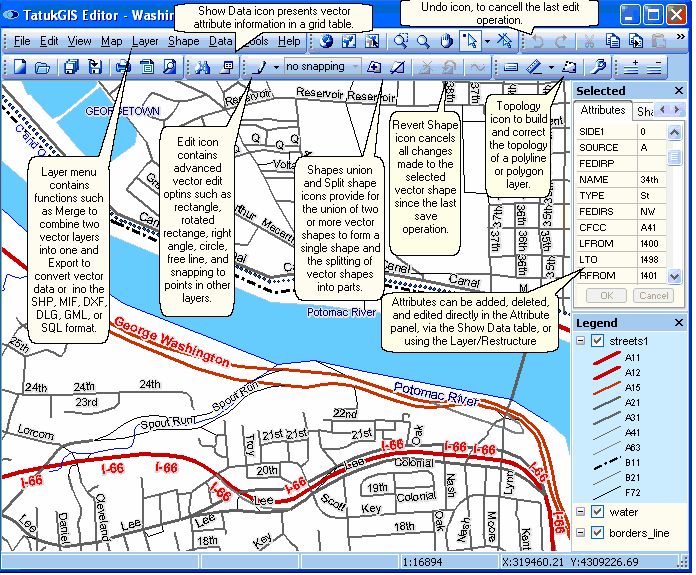This screenshot has height=575, width=696.
Task: Click the Cut scissors icon
Action: coord(589,42)
